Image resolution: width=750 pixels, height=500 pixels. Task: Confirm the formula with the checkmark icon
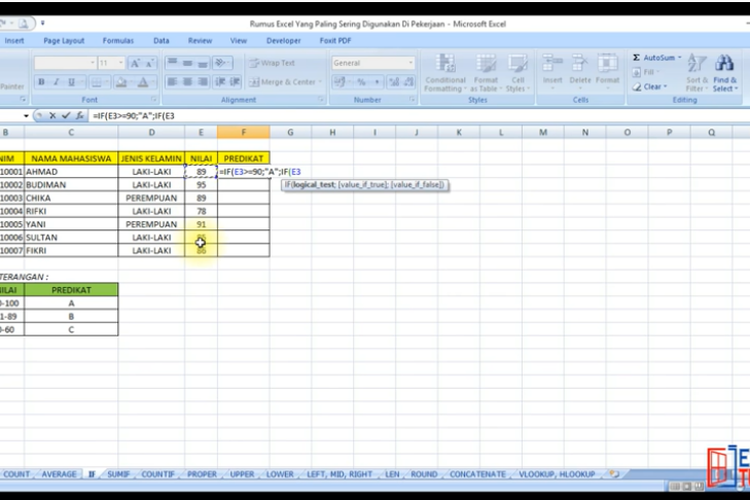click(x=65, y=116)
